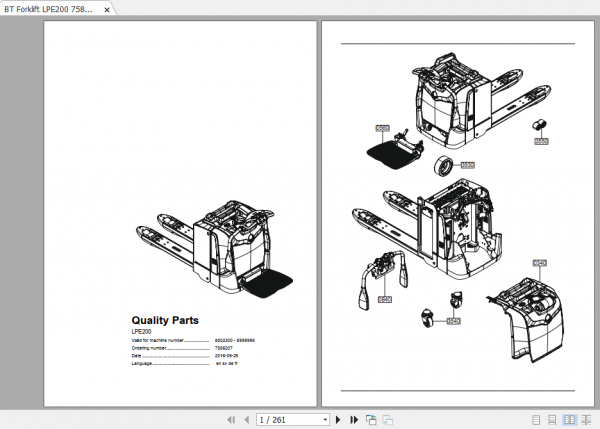Click part label 0550 under the roller
The width and height of the screenshot is (600, 429).
pyautogui.click(x=541, y=141)
